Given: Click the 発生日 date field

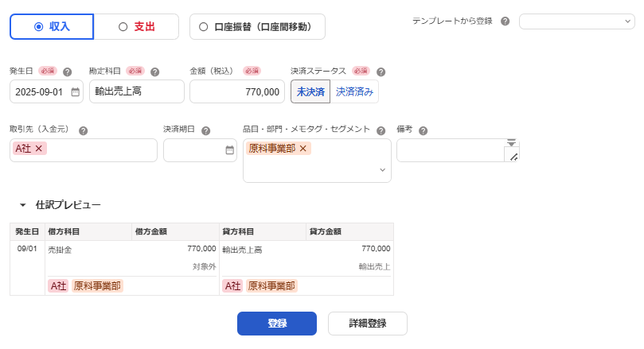Looking at the screenshot, I should [46, 91].
